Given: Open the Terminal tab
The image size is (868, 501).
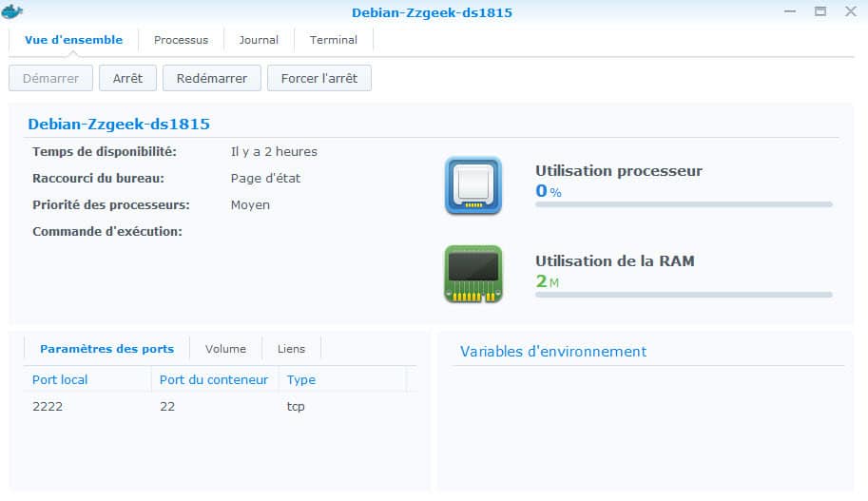Looking at the screenshot, I should (x=334, y=40).
